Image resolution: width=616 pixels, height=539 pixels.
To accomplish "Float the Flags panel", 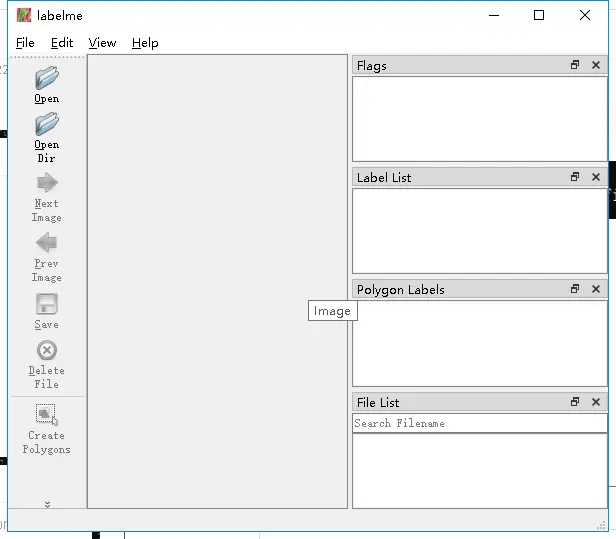I will point(575,65).
